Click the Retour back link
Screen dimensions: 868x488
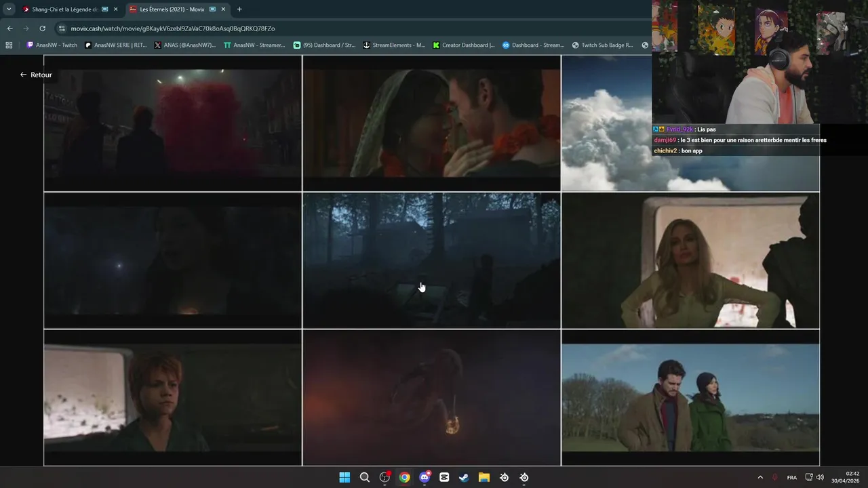pos(36,75)
